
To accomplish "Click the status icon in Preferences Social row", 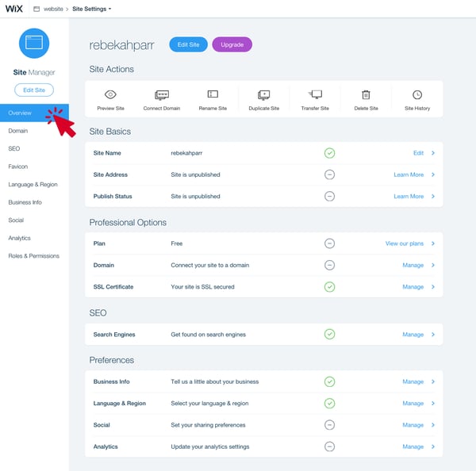I will click(329, 425).
